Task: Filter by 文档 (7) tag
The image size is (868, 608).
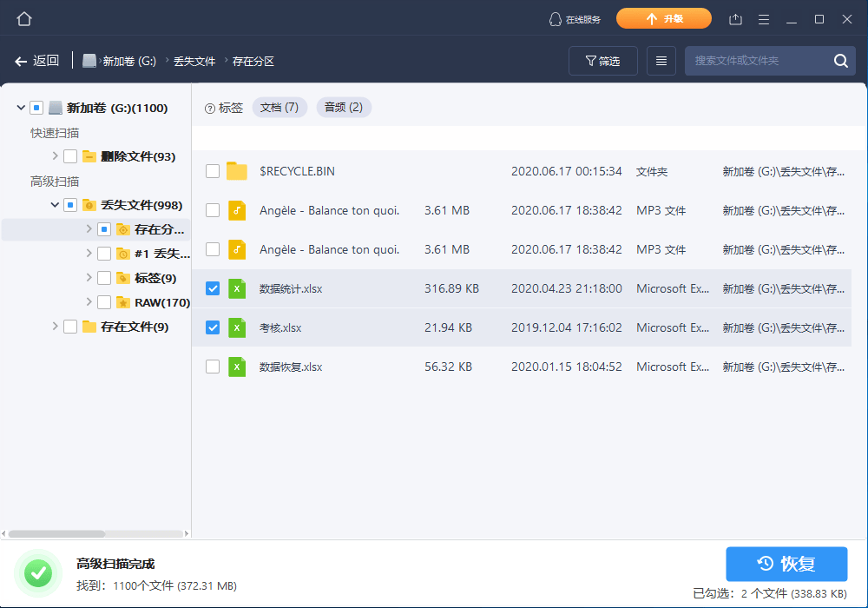Action: [279, 108]
